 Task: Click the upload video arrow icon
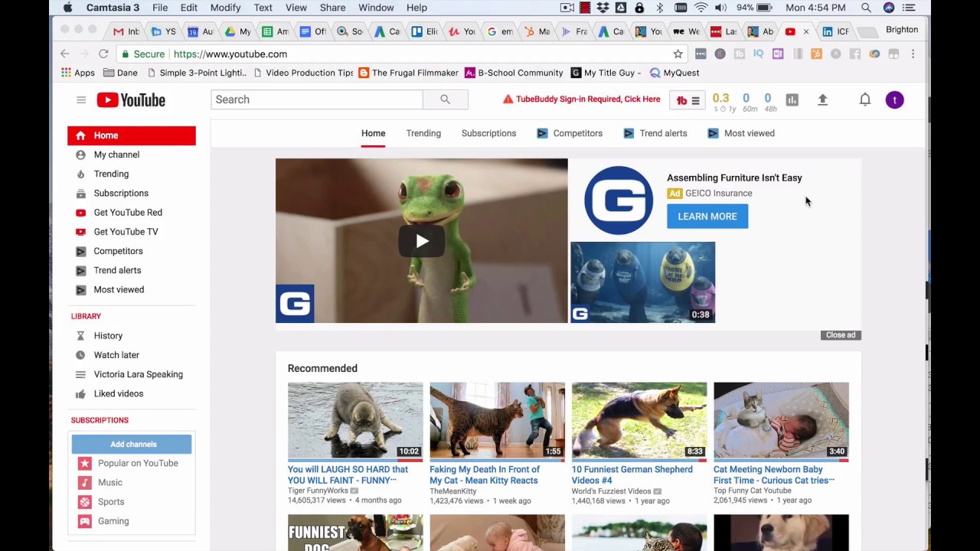(x=823, y=99)
